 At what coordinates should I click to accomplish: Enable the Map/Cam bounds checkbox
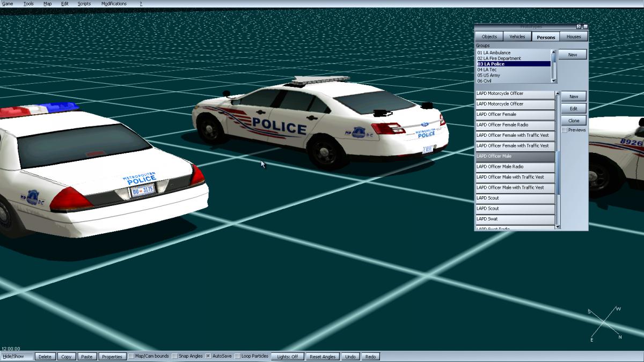click(x=132, y=356)
